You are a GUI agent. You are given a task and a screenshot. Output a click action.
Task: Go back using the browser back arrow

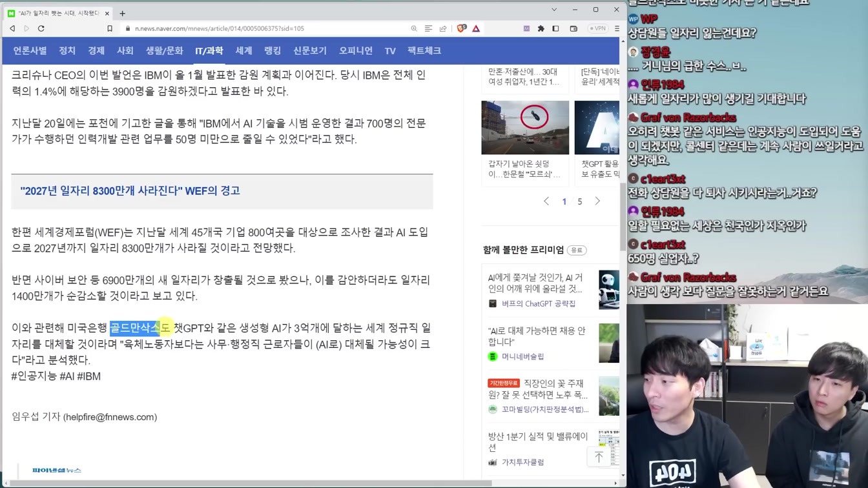[x=12, y=28]
